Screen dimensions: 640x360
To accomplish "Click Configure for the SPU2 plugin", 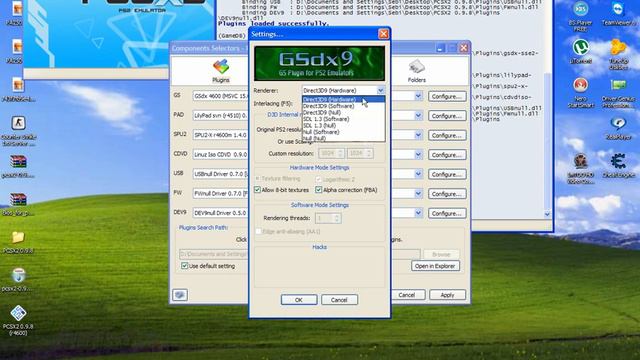I will coord(447,135).
